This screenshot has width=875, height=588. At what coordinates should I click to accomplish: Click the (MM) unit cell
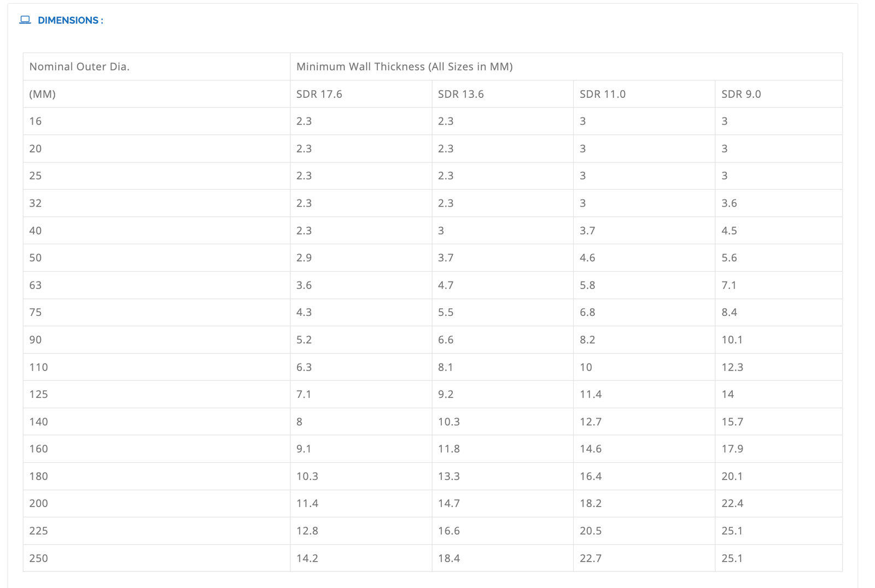click(42, 94)
